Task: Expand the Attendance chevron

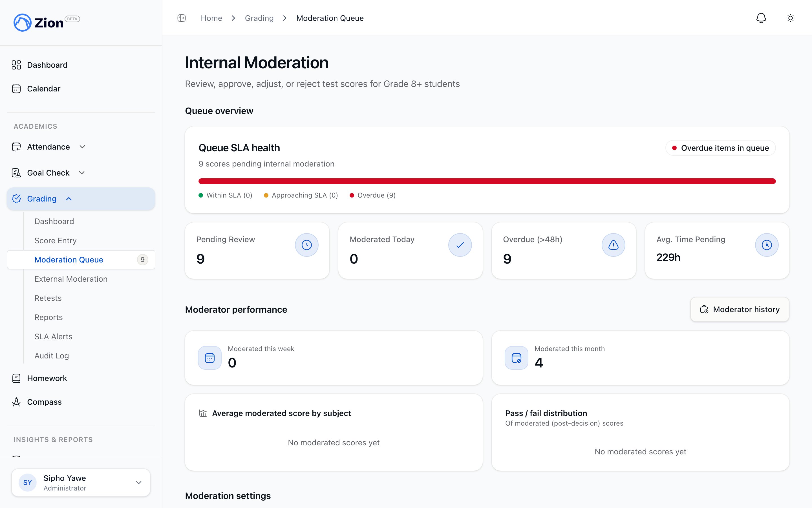Action: (82, 147)
